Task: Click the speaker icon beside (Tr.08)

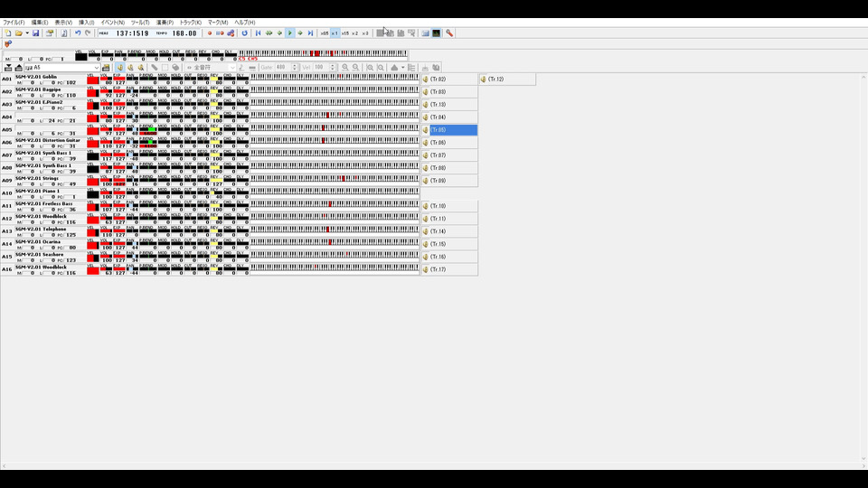Action: coord(425,168)
